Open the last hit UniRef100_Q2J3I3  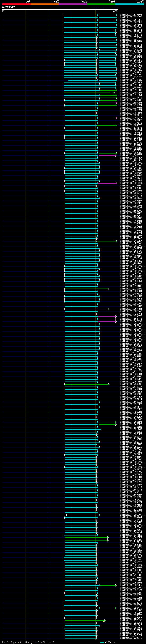(131, 638)
